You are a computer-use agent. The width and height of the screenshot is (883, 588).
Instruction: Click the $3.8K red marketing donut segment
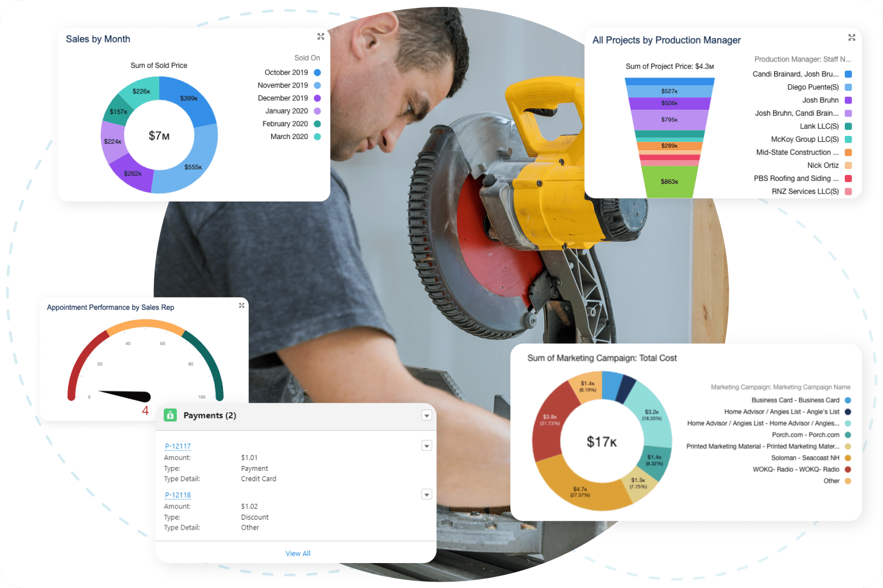click(x=550, y=419)
